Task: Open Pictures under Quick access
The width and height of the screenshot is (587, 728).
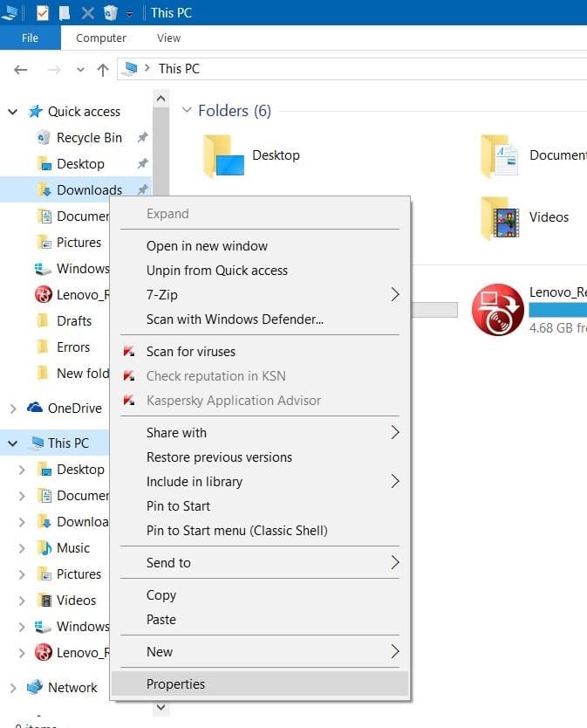Action: click(78, 242)
